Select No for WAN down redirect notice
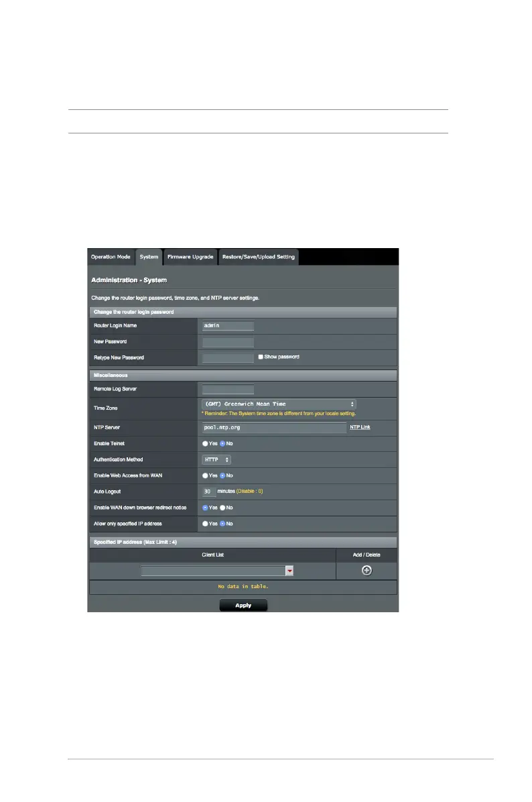532x802 pixels. coord(222,508)
